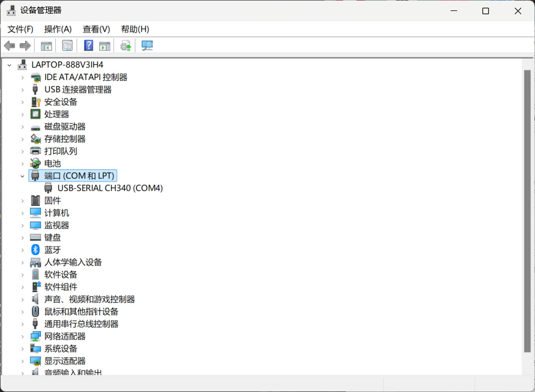Toggle the action pane toolbar icon
The width and height of the screenshot is (535, 392).
(x=105, y=46)
